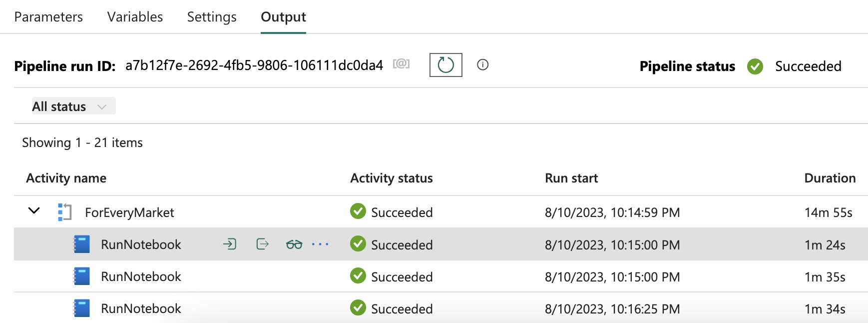Refresh the pipeline run output
868x323 pixels.
(x=445, y=65)
